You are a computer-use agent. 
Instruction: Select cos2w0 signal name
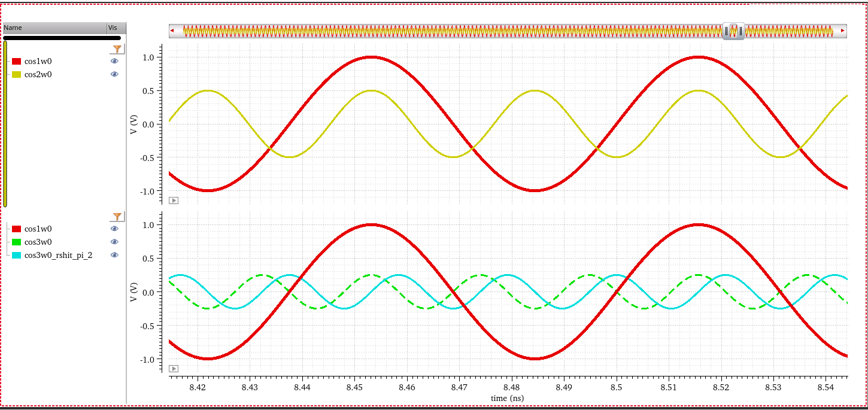click(x=38, y=74)
